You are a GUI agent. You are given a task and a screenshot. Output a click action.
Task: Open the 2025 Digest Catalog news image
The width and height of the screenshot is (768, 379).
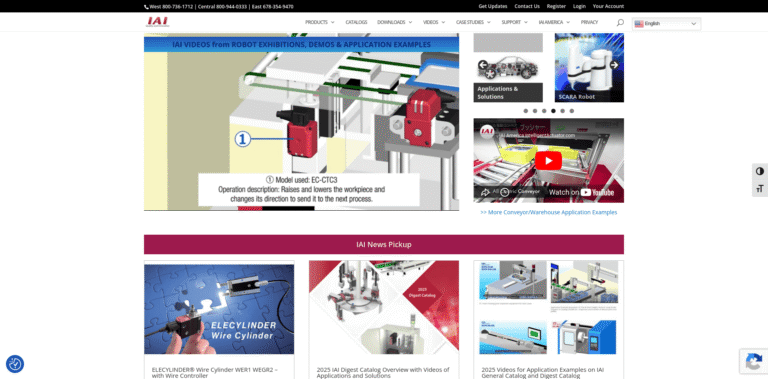pyautogui.click(x=384, y=307)
